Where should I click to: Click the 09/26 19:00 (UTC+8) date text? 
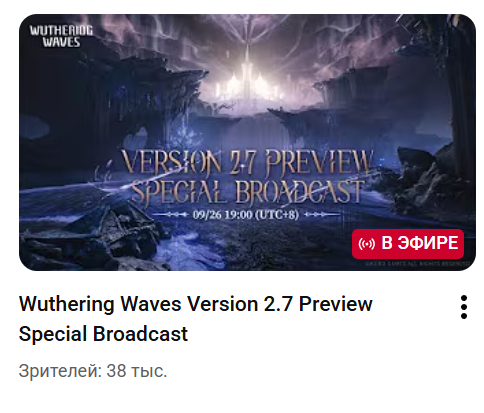pos(246,215)
